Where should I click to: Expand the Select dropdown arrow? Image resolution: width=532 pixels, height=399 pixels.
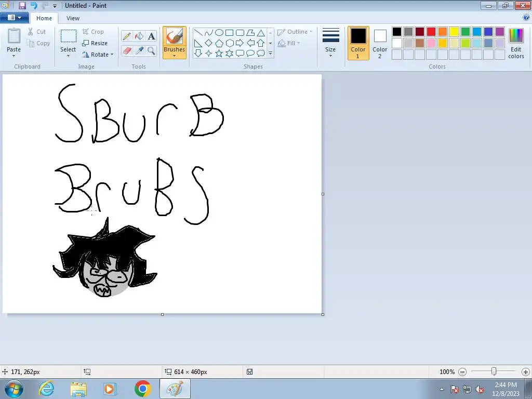point(68,56)
